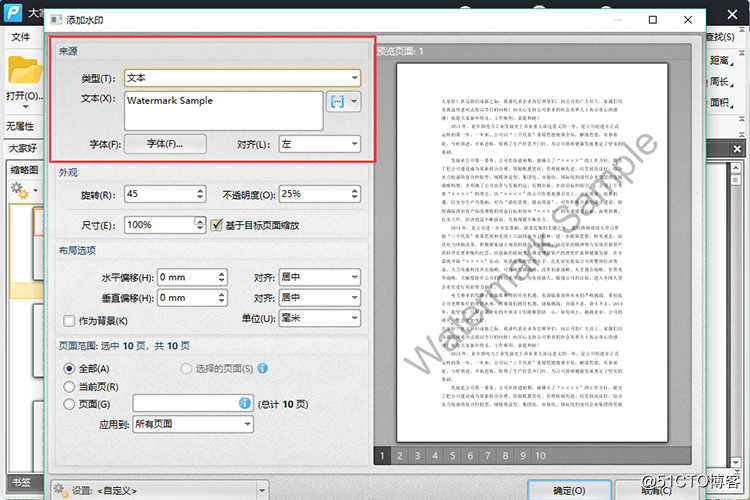750x500 pixels.
Task: Go to preview page 8
Action: (505, 456)
